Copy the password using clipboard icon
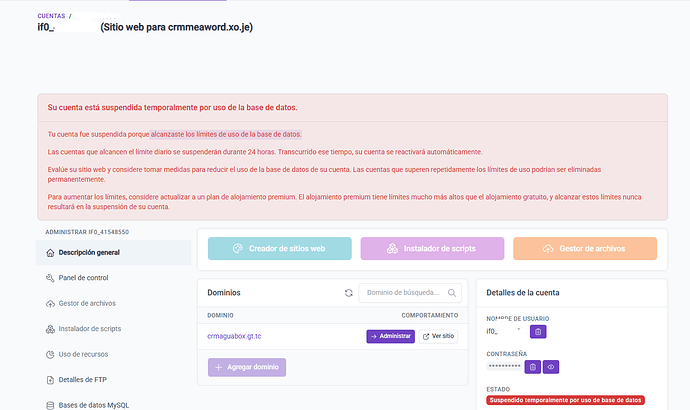The image size is (690, 410). click(x=532, y=367)
